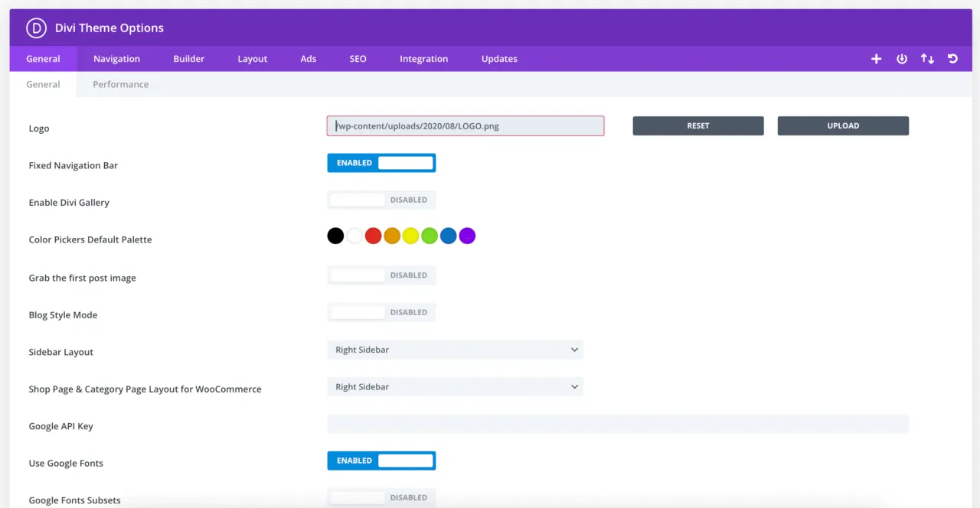
Task: Click the import/export arrows icon
Action: click(x=927, y=59)
